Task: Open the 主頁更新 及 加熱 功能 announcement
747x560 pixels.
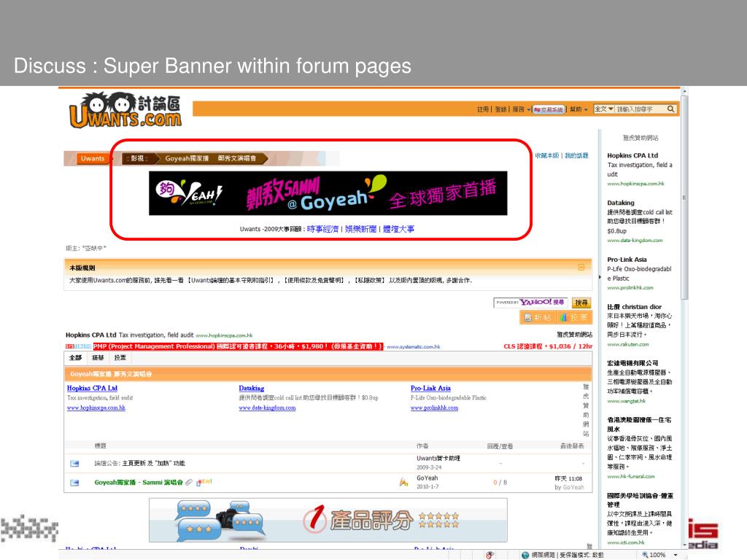Action: [153, 463]
